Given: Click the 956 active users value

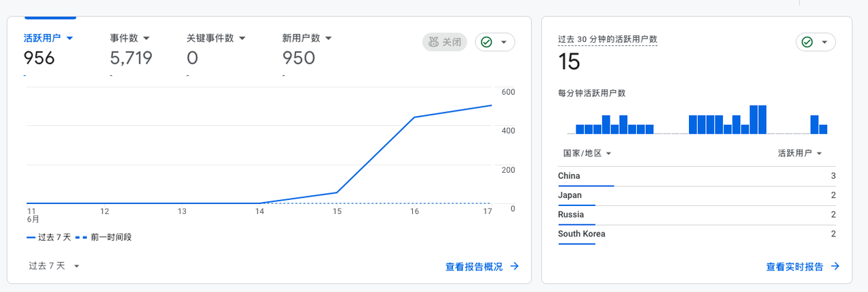Looking at the screenshot, I should click(x=39, y=58).
